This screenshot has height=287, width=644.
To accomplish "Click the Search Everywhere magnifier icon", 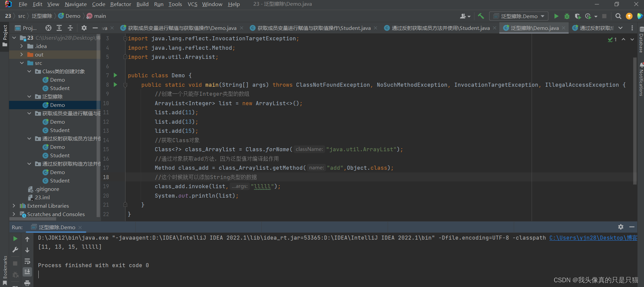I will click(x=618, y=16).
